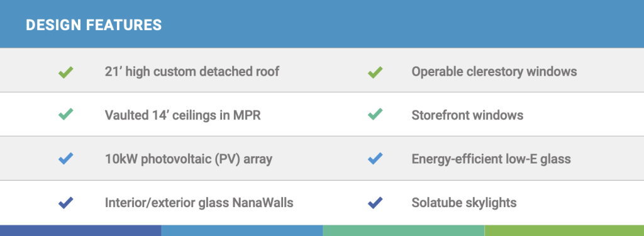
Task: Select the Vaulted 14' ceilings in MPR text
Action: [183, 115]
